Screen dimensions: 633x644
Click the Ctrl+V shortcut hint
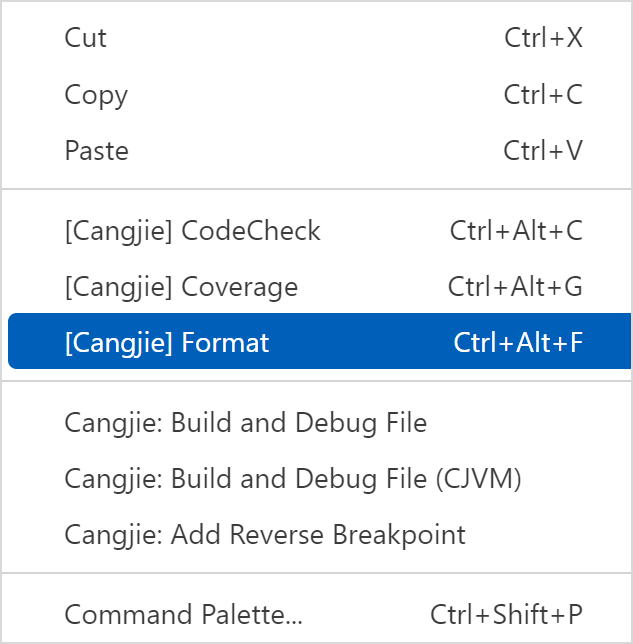tap(543, 151)
